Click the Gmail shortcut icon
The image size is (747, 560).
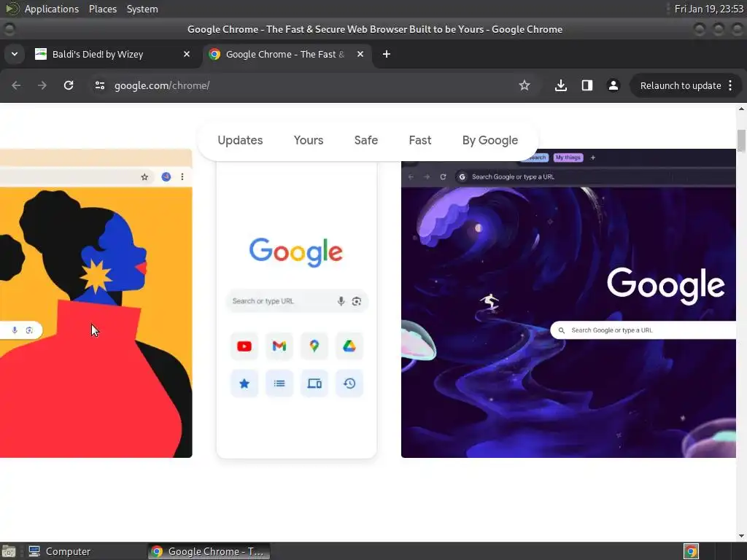(x=279, y=346)
